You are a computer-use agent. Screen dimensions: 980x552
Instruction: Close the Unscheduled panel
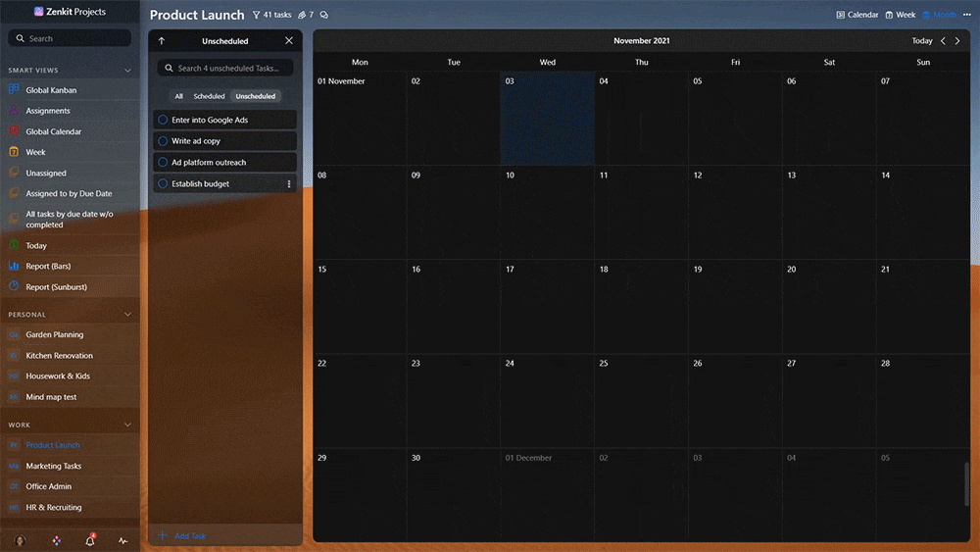click(289, 40)
